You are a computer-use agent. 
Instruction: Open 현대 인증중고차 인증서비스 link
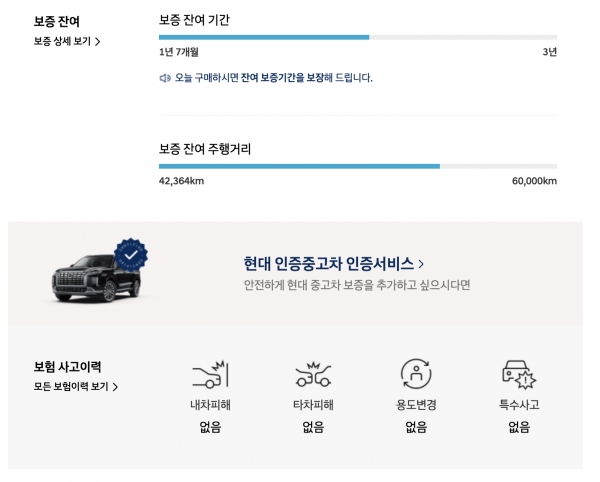pyautogui.click(x=328, y=264)
